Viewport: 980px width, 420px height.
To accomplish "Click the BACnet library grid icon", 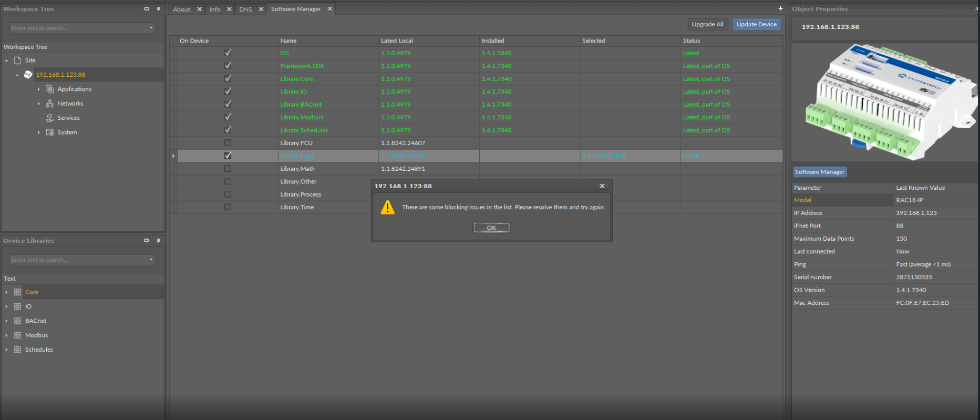I will [x=17, y=321].
